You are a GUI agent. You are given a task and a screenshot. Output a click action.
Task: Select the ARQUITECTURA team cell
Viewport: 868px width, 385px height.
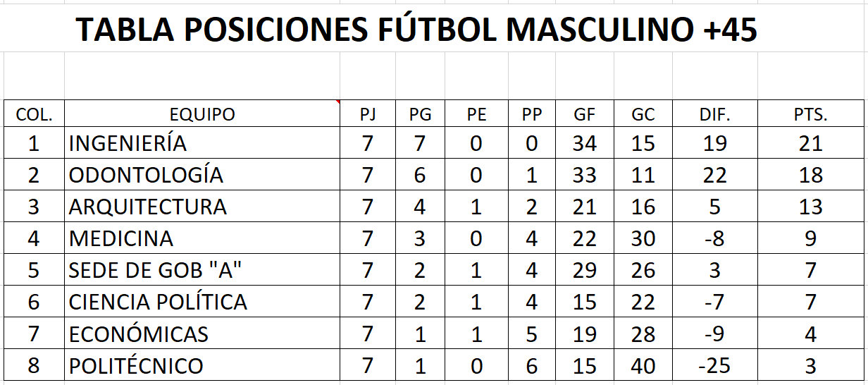coord(202,207)
